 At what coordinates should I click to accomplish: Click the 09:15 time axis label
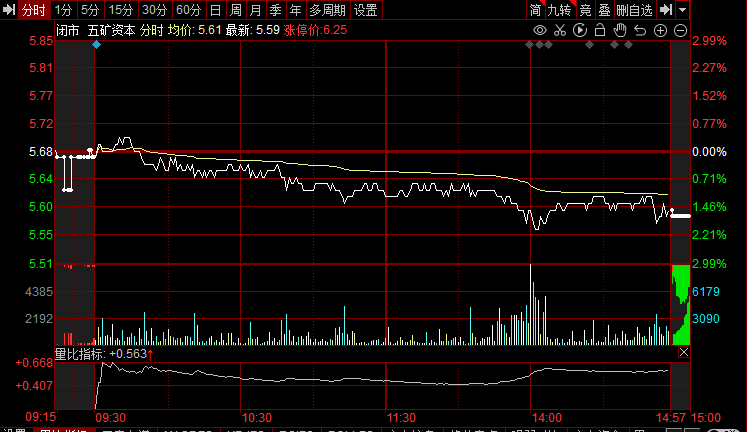point(40,417)
